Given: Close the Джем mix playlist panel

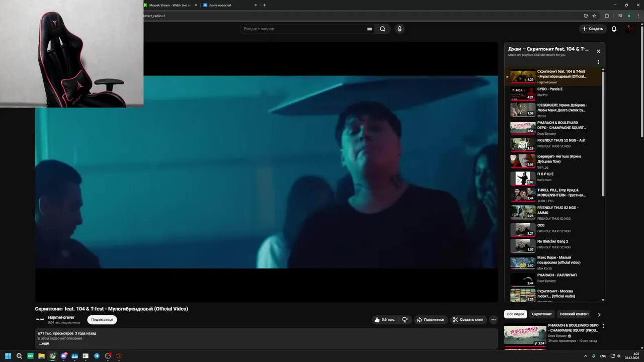Looking at the screenshot, I should point(598,51).
